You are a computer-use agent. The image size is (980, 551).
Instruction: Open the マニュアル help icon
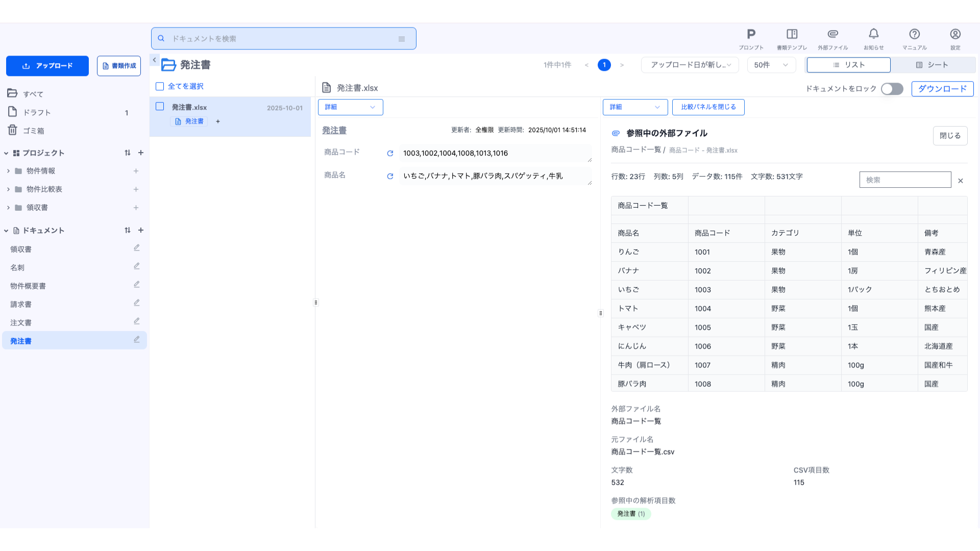click(x=914, y=35)
